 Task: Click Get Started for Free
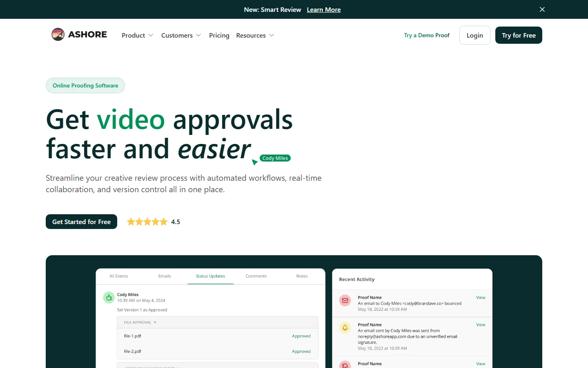[81, 222]
